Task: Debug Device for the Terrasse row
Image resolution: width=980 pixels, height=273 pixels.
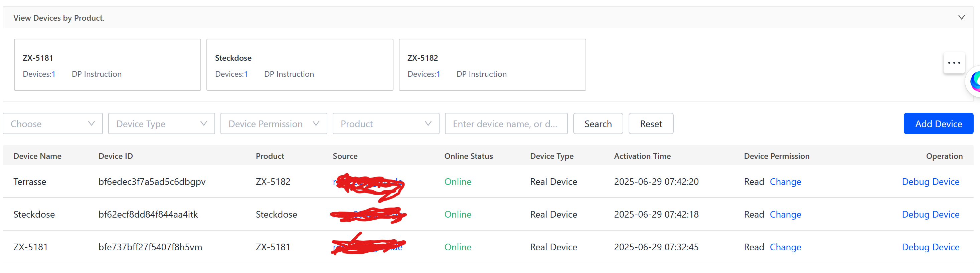Action: point(930,182)
